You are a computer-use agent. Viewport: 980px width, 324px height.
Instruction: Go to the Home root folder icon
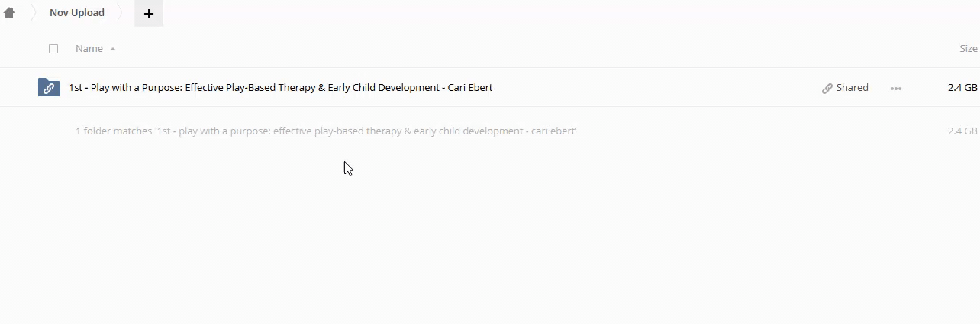[9, 13]
